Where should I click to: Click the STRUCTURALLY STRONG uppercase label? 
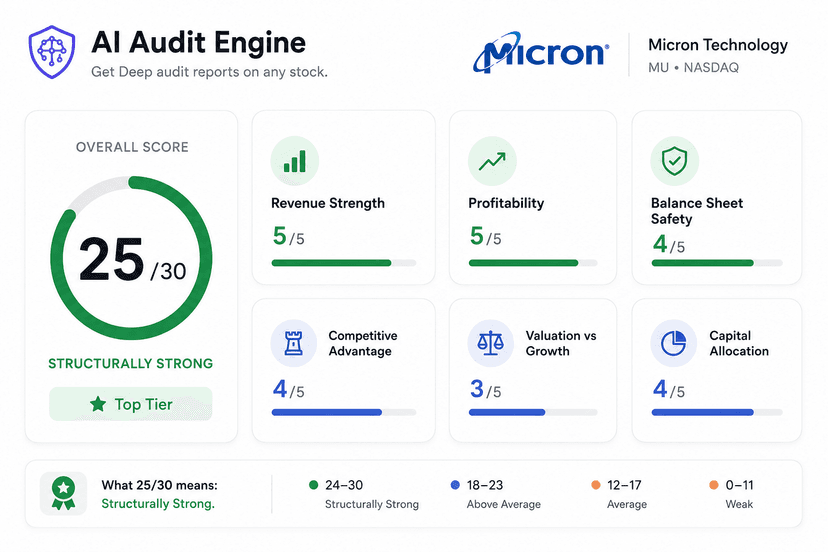[130, 363]
